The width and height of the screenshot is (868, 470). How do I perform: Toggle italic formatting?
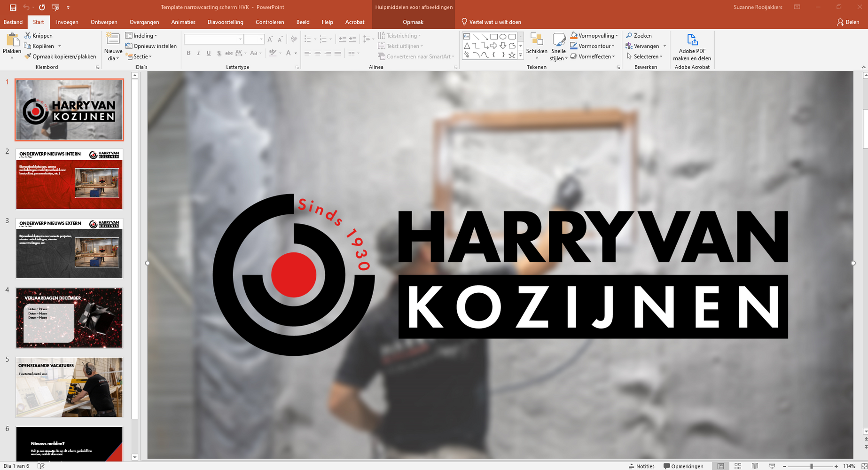tap(198, 53)
